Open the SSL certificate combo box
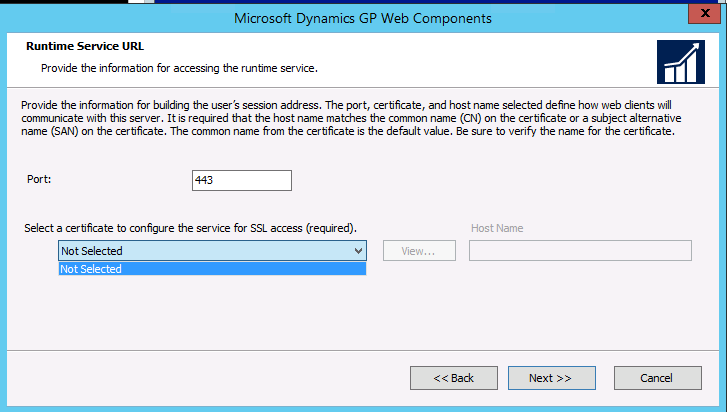 205,251
